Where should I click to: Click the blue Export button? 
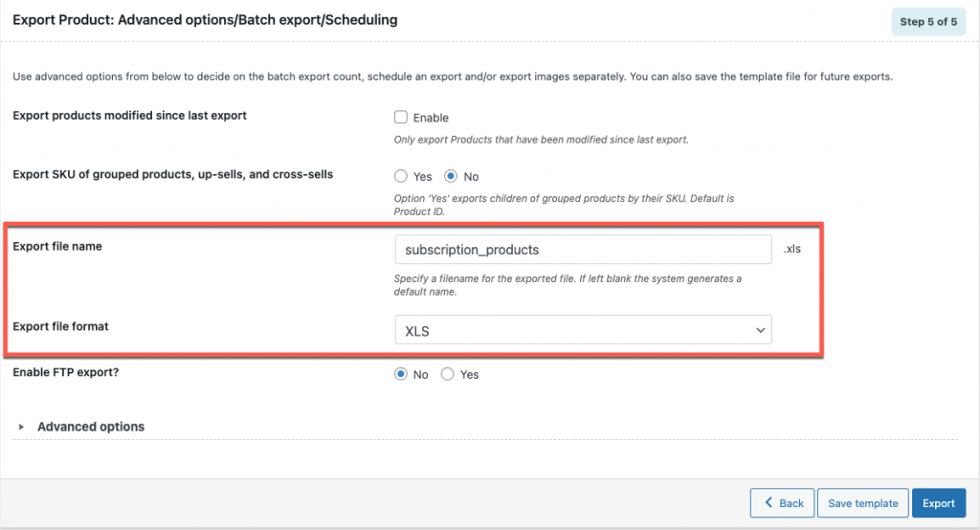(x=939, y=502)
